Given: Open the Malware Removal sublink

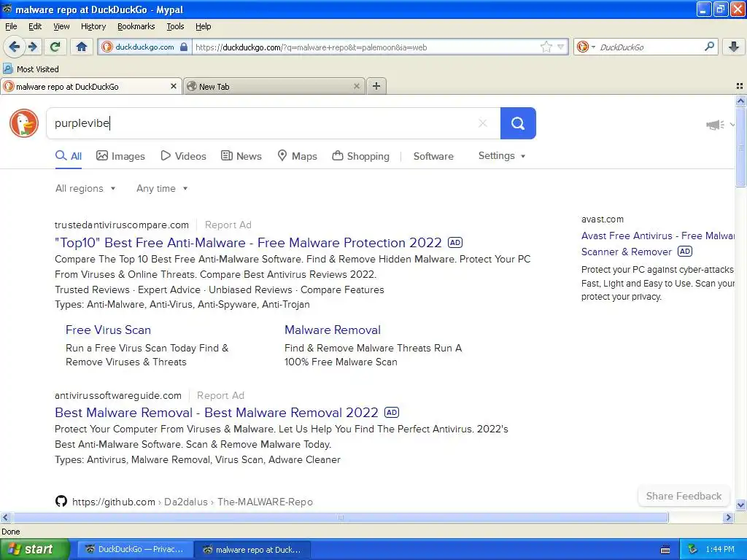Looking at the screenshot, I should (x=333, y=330).
